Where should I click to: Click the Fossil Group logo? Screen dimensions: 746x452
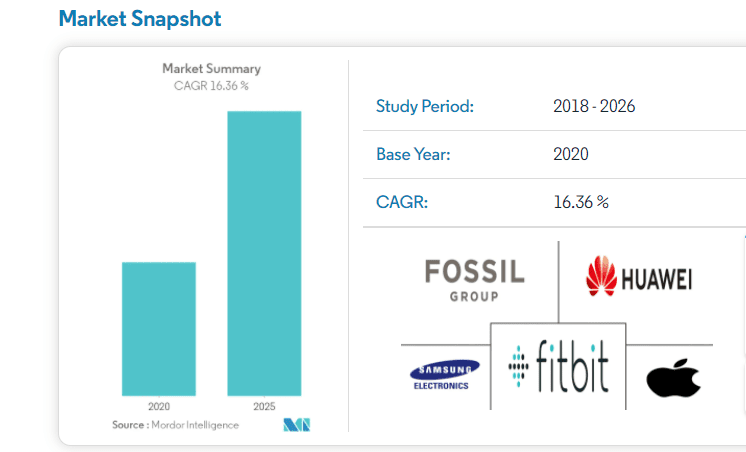click(475, 281)
